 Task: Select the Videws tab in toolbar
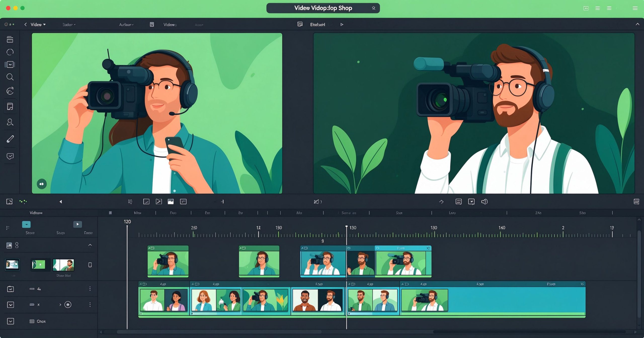point(170,25)
